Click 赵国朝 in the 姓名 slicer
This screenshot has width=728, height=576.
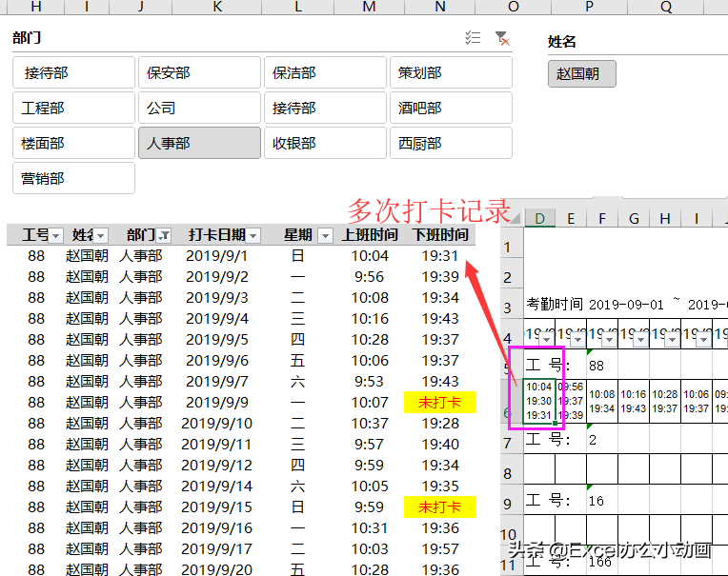click(582, 73)
